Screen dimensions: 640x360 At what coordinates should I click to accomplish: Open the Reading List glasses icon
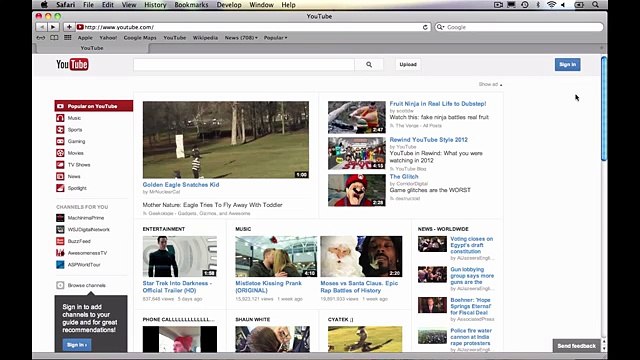pyautogui.click(x=41, y=38)
